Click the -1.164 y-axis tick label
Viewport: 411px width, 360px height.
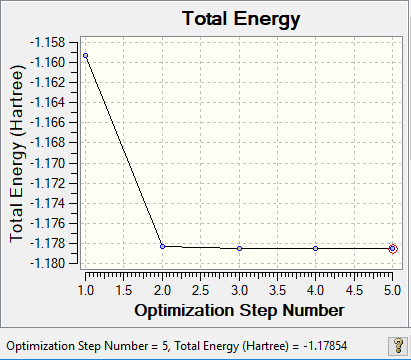(48, 103)
